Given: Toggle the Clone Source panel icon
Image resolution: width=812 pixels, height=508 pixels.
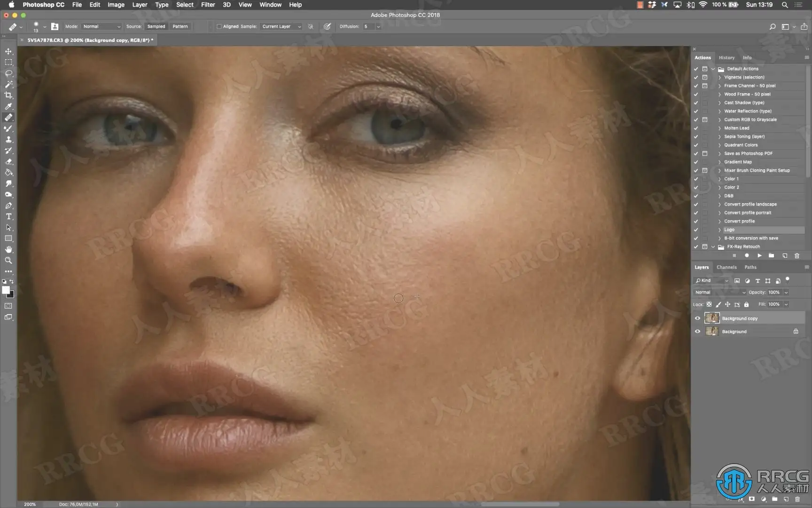Looking at the screenshot, I should tap(55, 27).
